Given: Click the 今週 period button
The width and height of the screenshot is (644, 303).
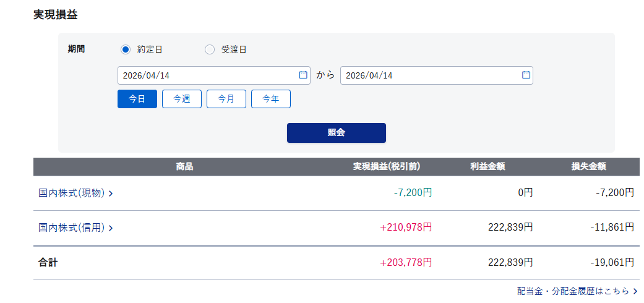Looking at the screenshot, I should pyautogui.click(x=182, y=99).
